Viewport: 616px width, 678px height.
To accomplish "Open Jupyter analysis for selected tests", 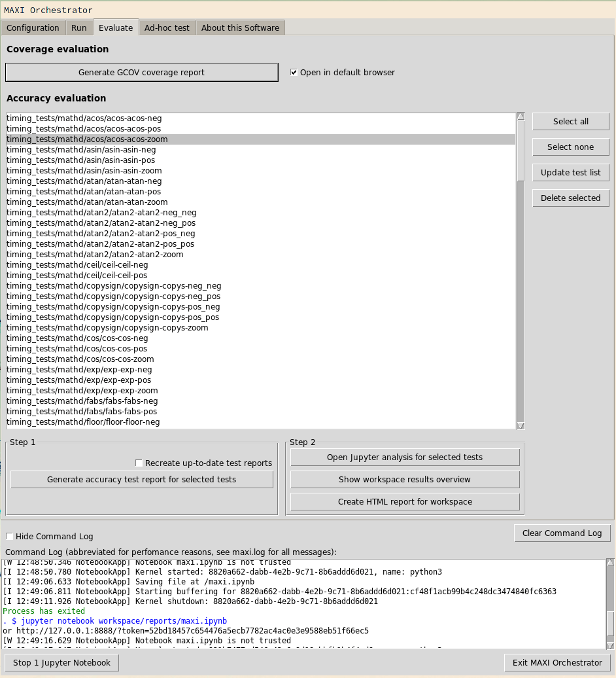I will (x=405, y=457).
